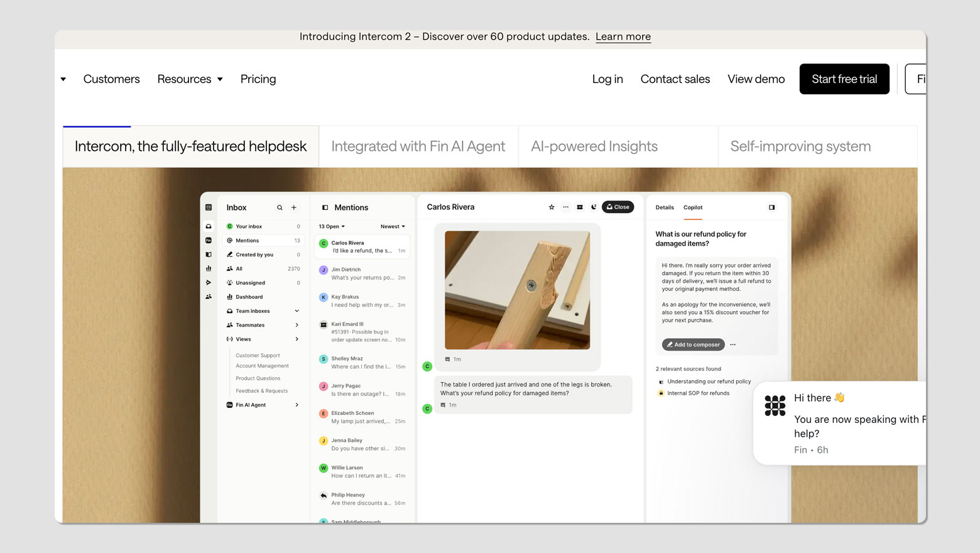Click the Intercom logo in the app rail
This screenshot has height=553, width=980.
tap(209, 207)
